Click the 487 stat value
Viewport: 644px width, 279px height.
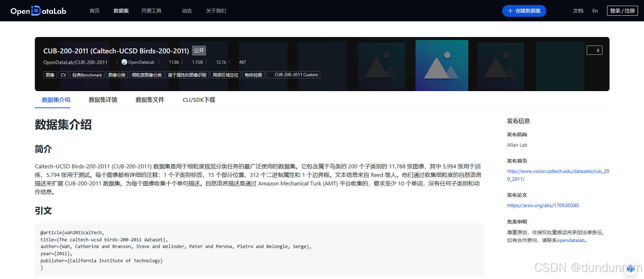(242, 62)
